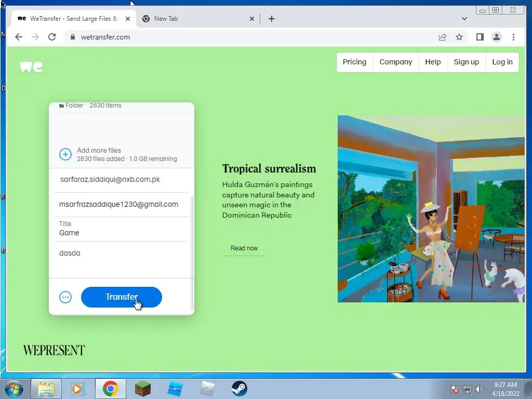Click the WEPRESENT logo link
The height and width of the screenshot is (399, 532).
pyautogui.click(x=54, y=350)
